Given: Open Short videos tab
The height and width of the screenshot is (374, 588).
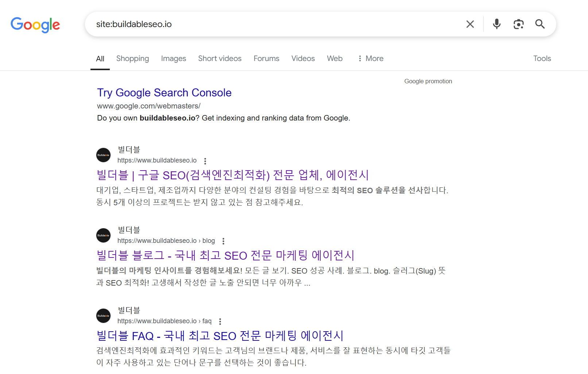Looking at the screenshot, I should pos(220,58).
